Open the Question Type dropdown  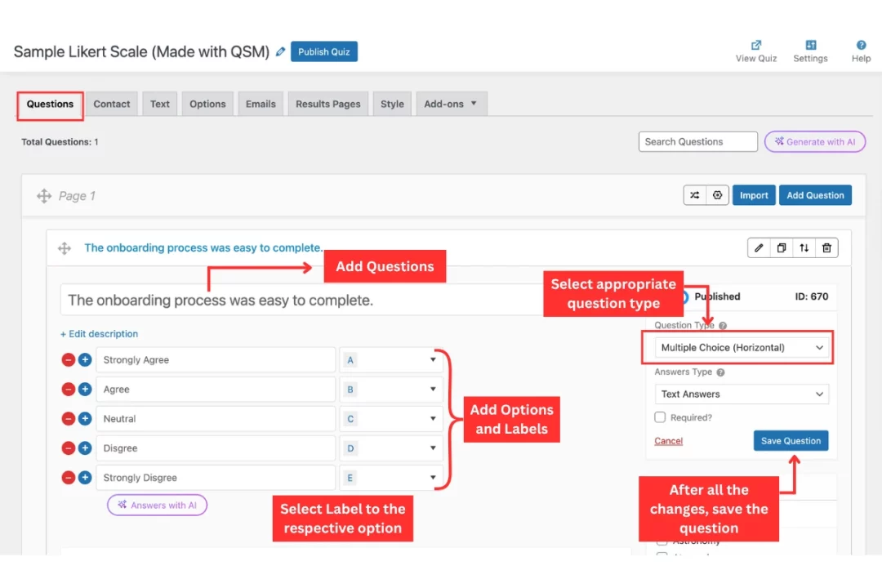tap(742, 348)
